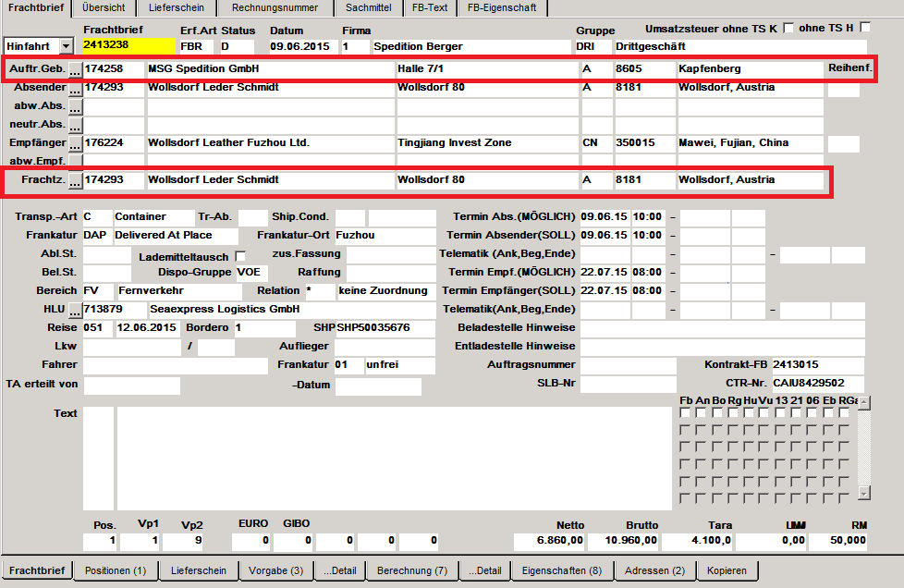Open the Empfänger lookup ellipsis button
The image size is (904, 588).
[x=75, y=143]
